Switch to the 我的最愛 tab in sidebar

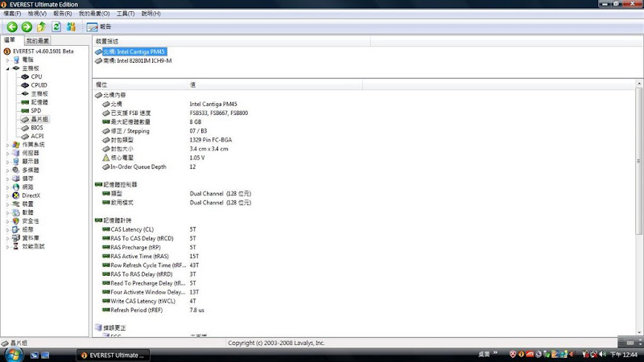[38, 41]
